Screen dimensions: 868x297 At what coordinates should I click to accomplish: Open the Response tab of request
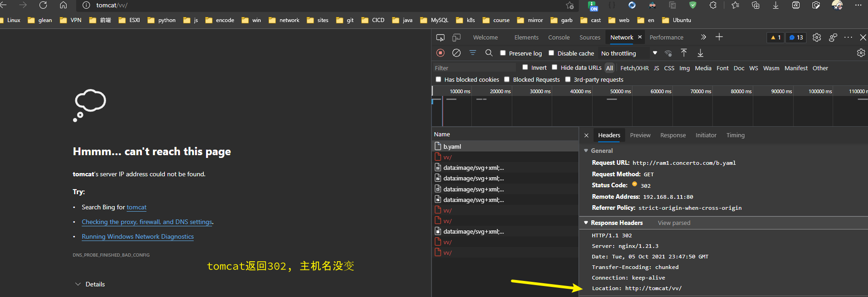tap(673, 135)
